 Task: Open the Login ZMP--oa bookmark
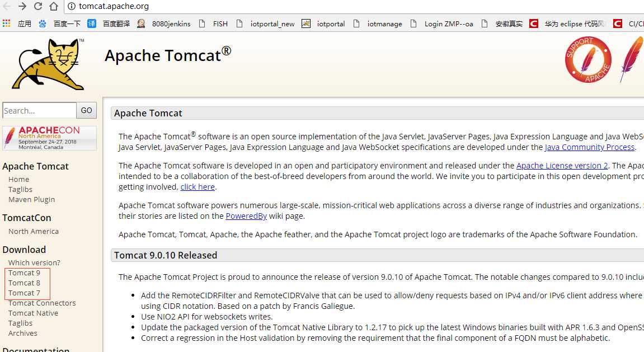pos(441,24)
